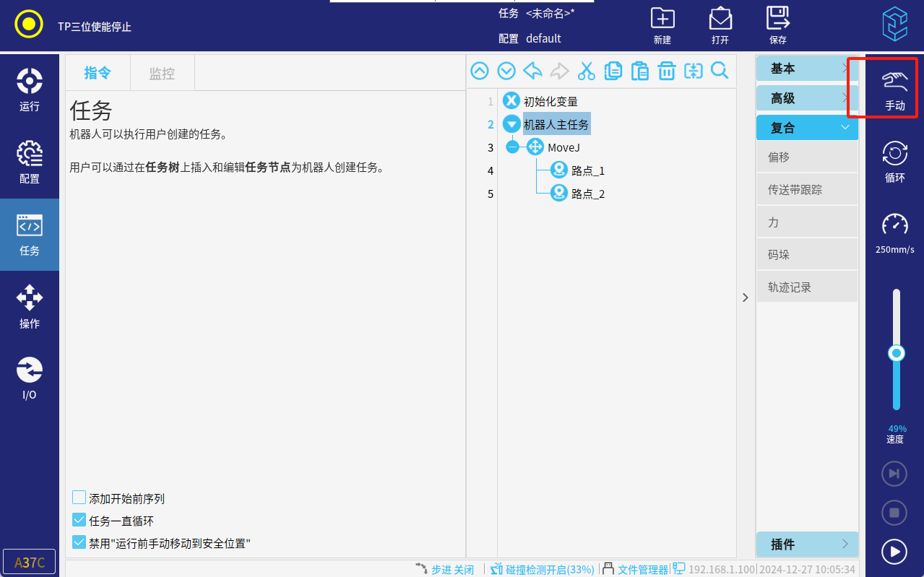924x577 pixels.
Task: Collapse the 复合 command category
Action: (x=806, y=128)
